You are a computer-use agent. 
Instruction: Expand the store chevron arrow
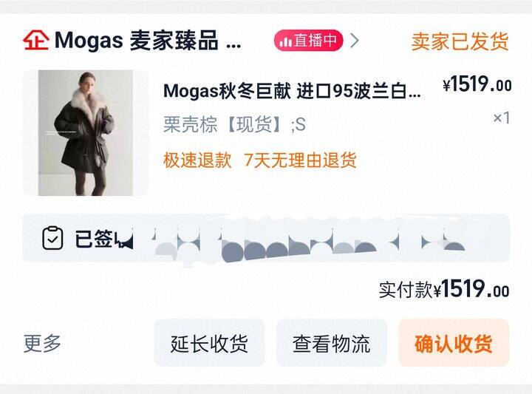(354, 41)
